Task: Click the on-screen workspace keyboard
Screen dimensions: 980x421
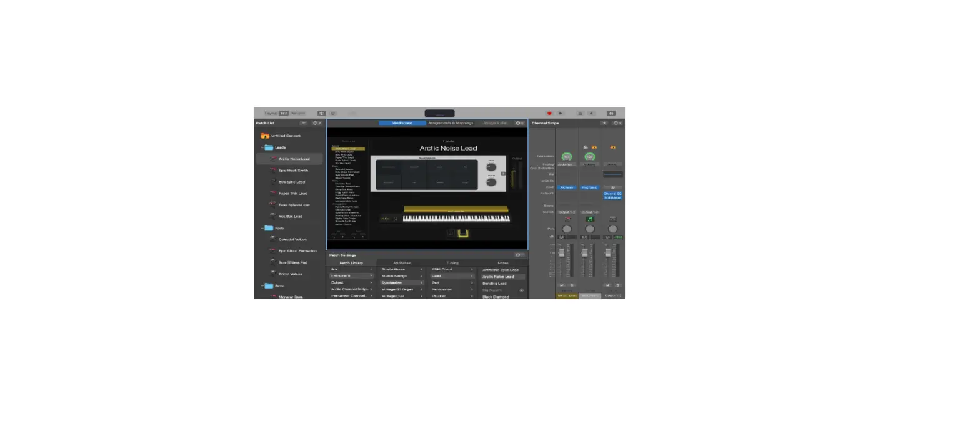Action: coord(456,219)
